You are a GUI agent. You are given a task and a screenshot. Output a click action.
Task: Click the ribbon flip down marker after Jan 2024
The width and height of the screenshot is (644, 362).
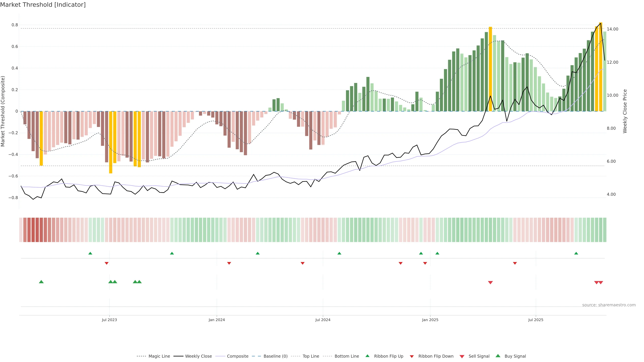[229, 263]
